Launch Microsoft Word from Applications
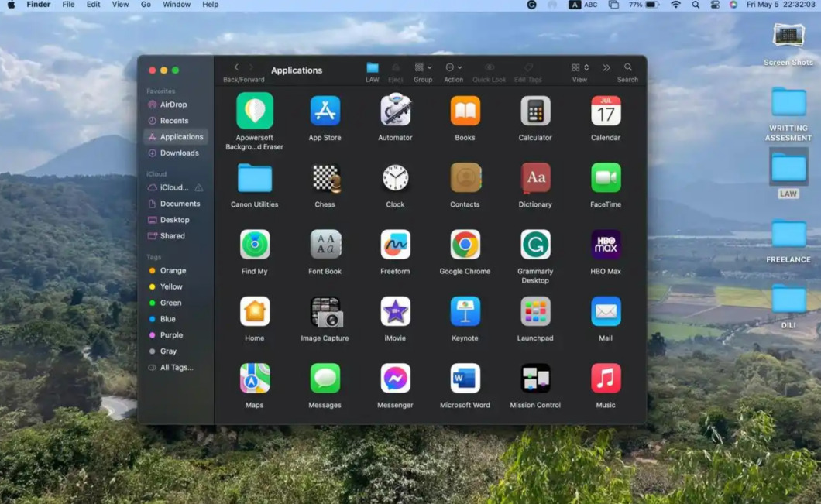Image resolution: width=821 pixels, height=504 pixels. (x=465, y=378)
